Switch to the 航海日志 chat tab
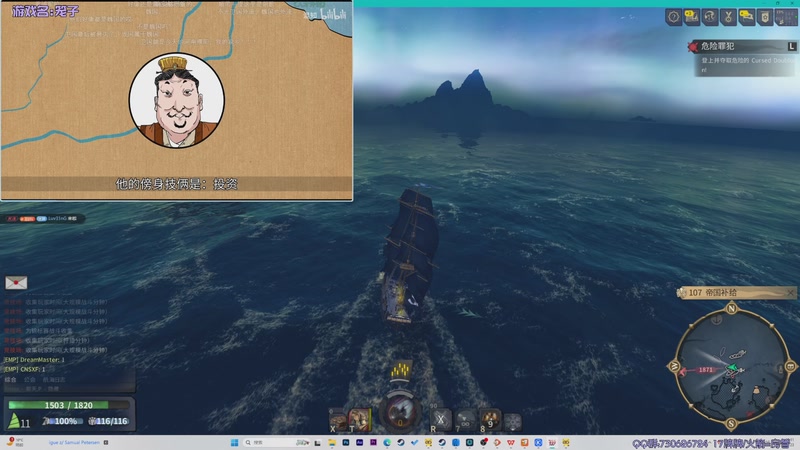800x450 pixels. 54,380
